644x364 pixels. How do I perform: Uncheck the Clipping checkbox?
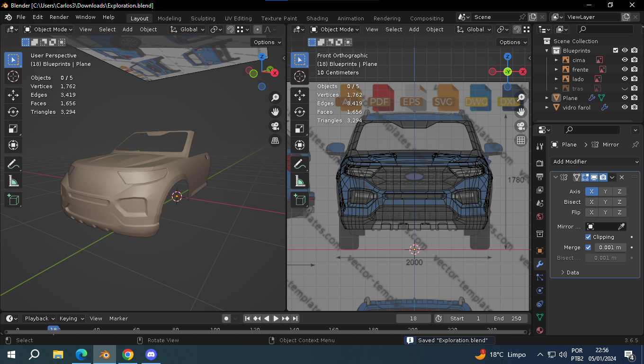tap(588, 237)
